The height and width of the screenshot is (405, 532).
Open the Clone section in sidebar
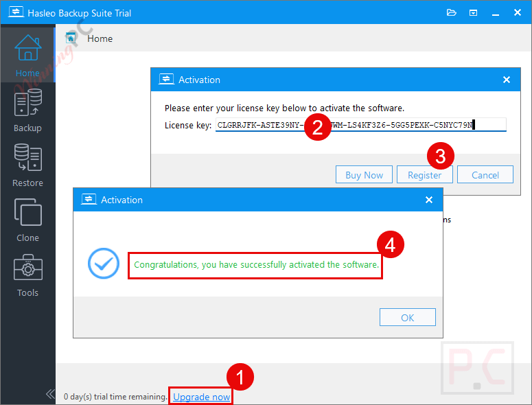(27, 220)
